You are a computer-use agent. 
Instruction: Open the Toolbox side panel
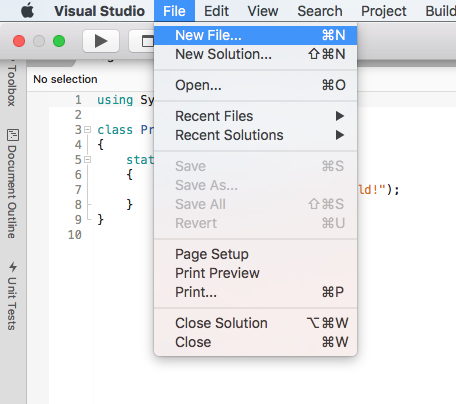point(12,84)
